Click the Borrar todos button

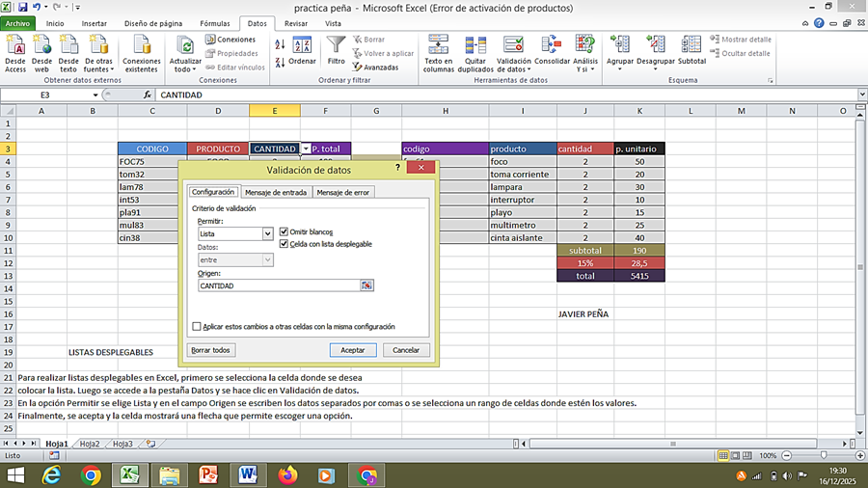[210, 350]
